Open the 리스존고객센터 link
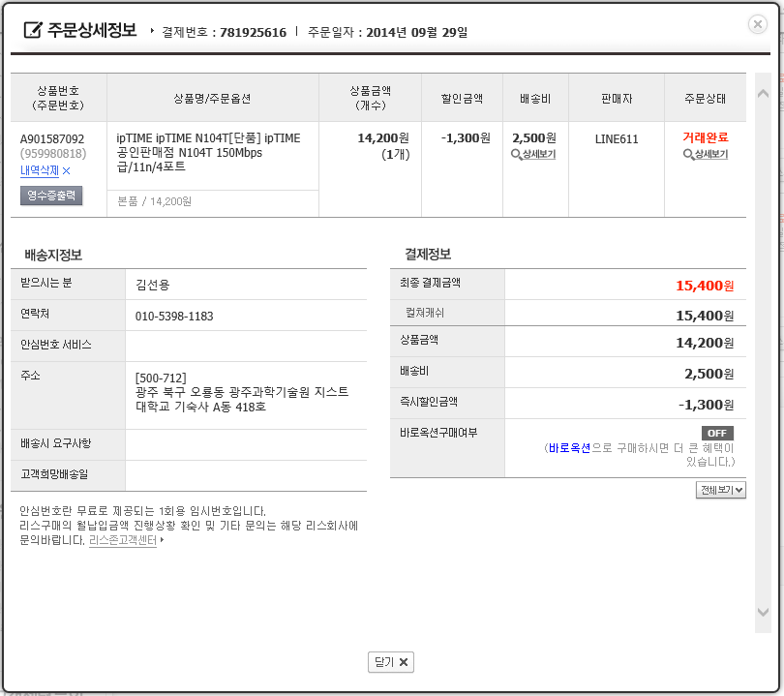Screen dimensions: 784x696 coord(123,540)
